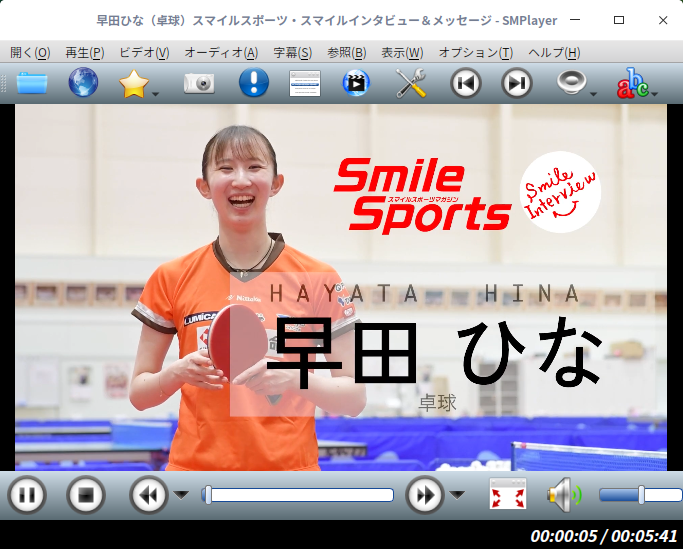The image size is (683, 549).
Task: Open the ヘルプ(H) menu
Action: tap(554, 53)
